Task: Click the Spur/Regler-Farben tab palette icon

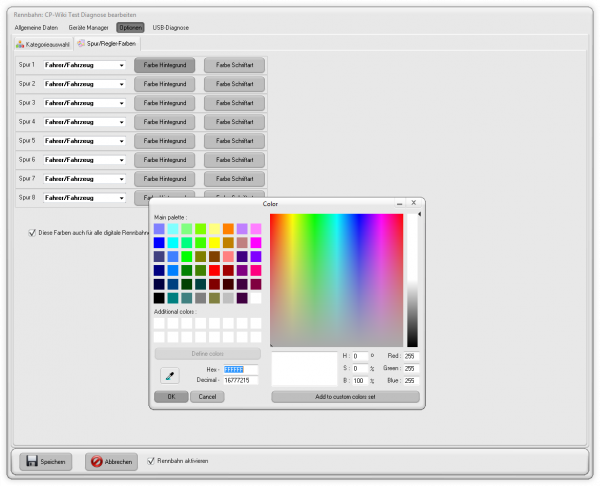Action: [82, 44]
